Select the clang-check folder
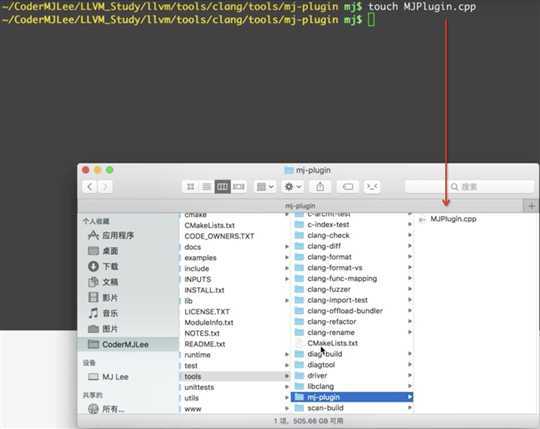The image size is (540, 429). 328,236
